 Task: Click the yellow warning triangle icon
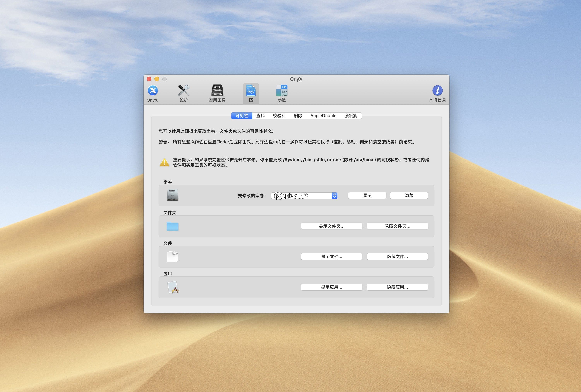[x=165, y=163]
